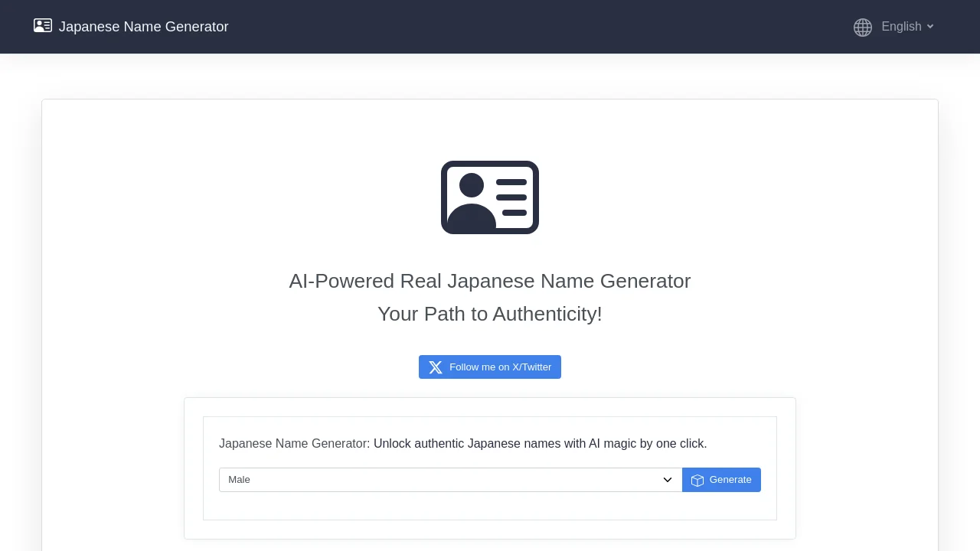This screenshot has width=980, height=551.
Task: Open the English language dropdown
Action: [907, 27]
